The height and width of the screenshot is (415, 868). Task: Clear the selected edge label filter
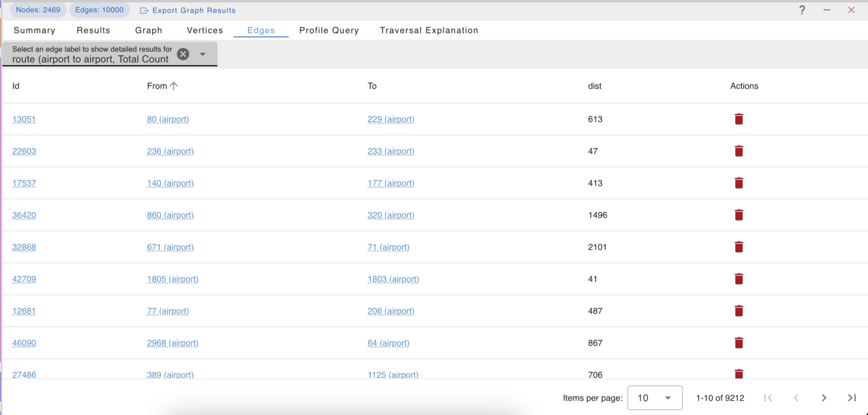coord(183,54)
